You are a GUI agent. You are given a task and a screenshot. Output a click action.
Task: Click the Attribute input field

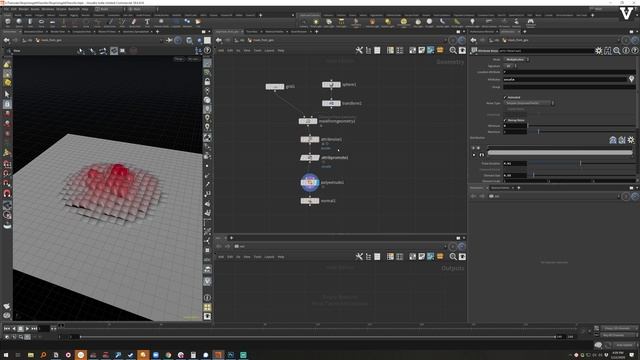tap(565, 79)
